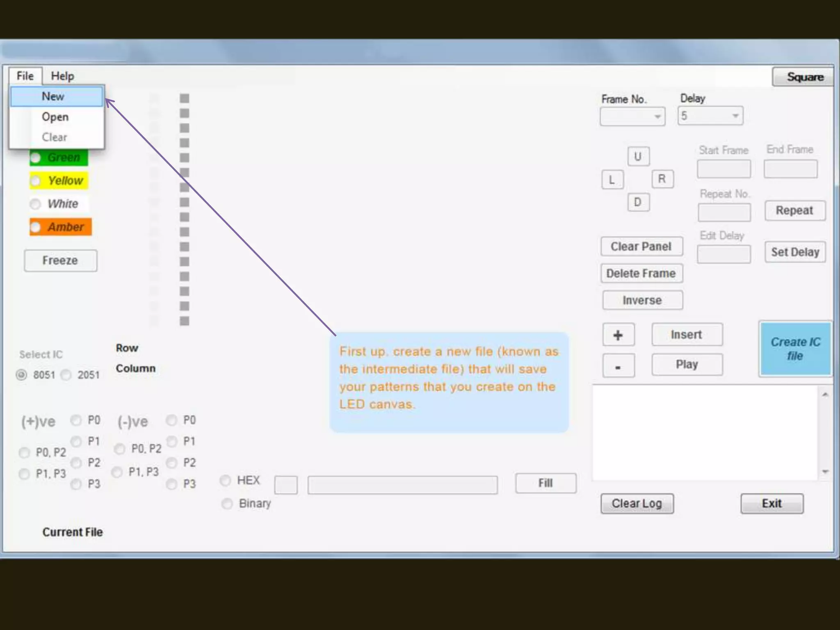Click the L (left) direction button
The width and height of the screenshot is (840, 630).
(x=612, y=180)
